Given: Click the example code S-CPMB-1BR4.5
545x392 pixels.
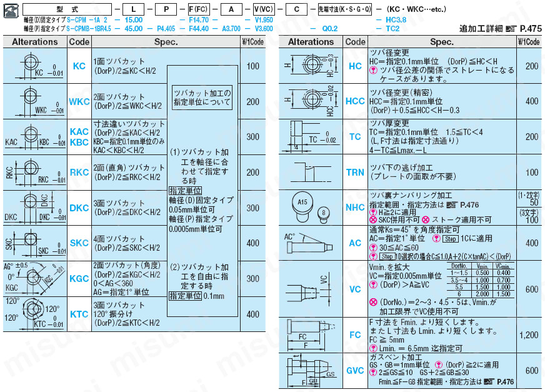Looking at the screenshot, I should (x=89, y=29).
